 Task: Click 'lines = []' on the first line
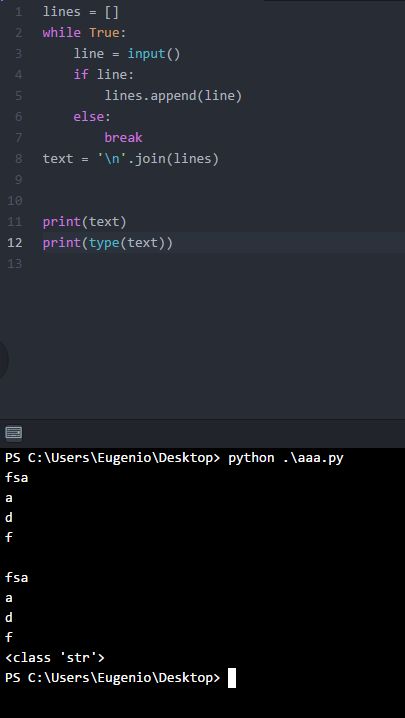click(81, 12)
